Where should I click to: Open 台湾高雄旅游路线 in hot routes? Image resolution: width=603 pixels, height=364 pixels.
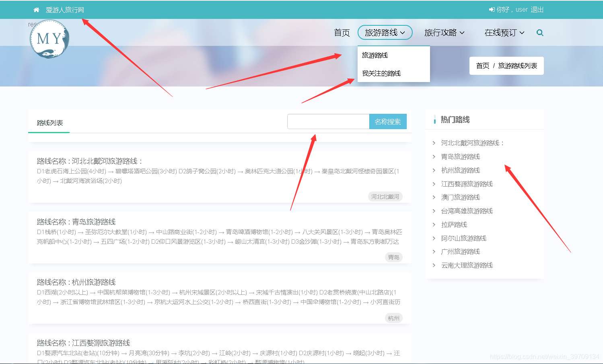(467, 211)
